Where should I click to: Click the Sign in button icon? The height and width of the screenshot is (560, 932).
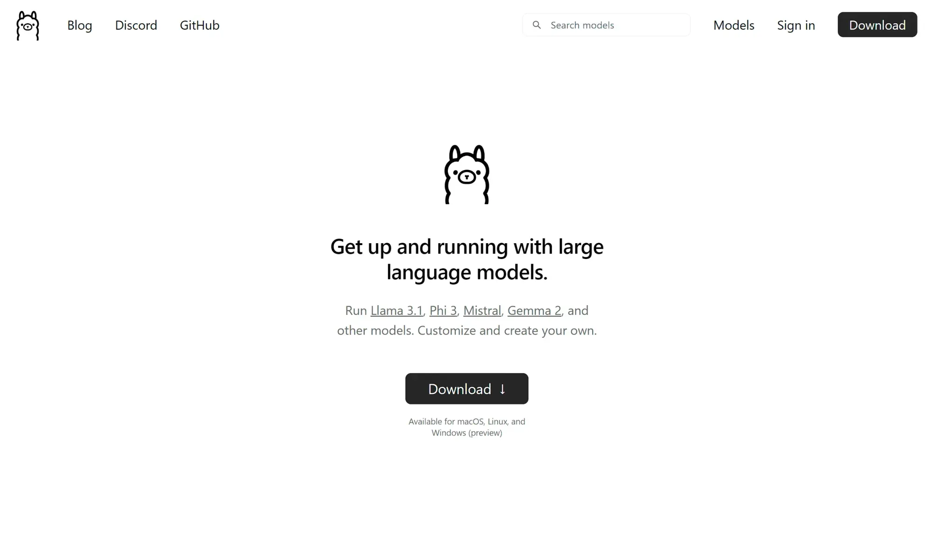(x=795, y=25)
